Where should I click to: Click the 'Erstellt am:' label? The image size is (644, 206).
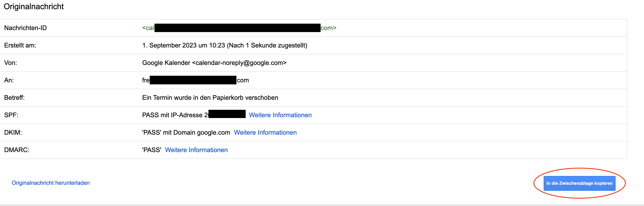click(20, 45)
